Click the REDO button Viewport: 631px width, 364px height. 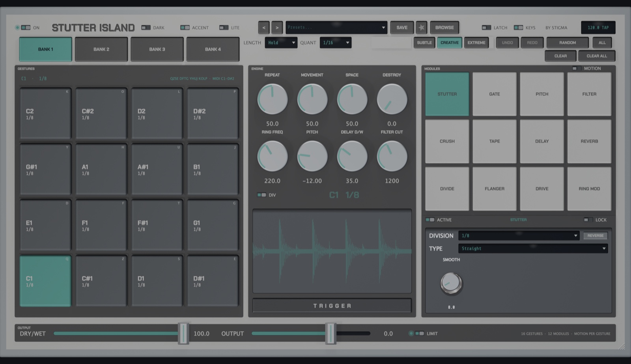pyautogui.click(x=532, y=43)
